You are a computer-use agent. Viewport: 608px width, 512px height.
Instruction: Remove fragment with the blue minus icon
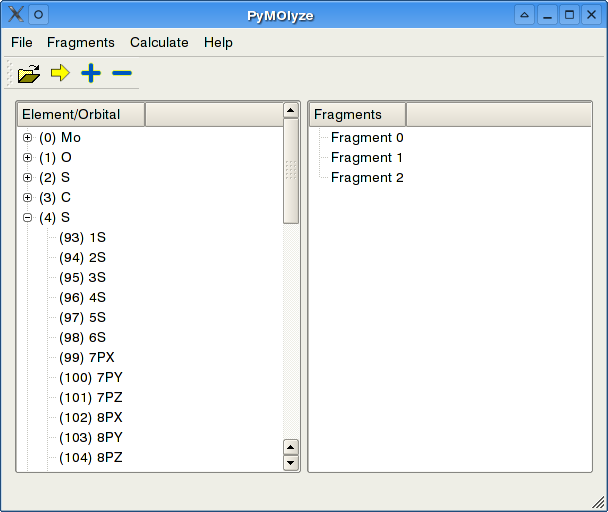click(122, 73)
